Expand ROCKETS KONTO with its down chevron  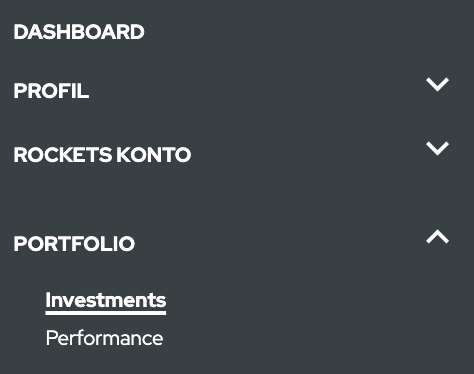pyautogui.click(x=437, y=148)
